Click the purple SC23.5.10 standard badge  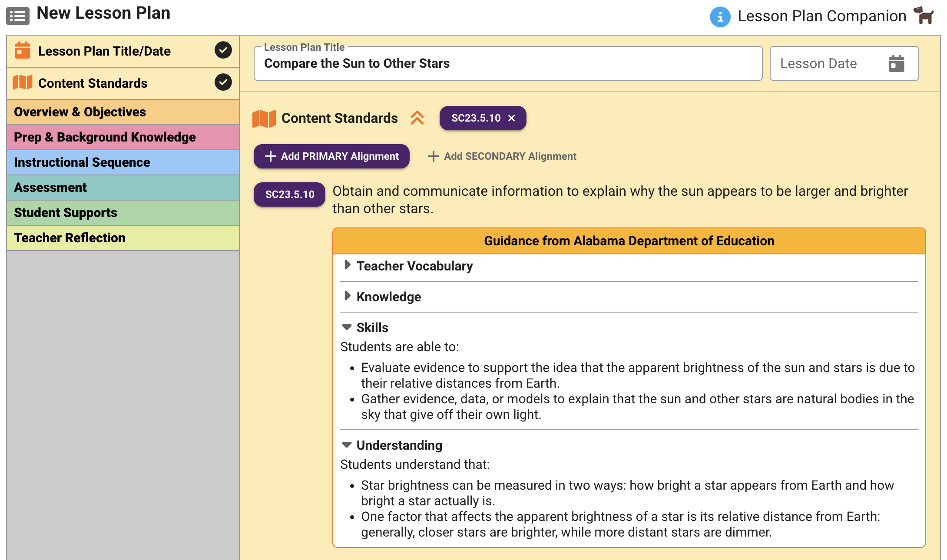tap(289, 194)
